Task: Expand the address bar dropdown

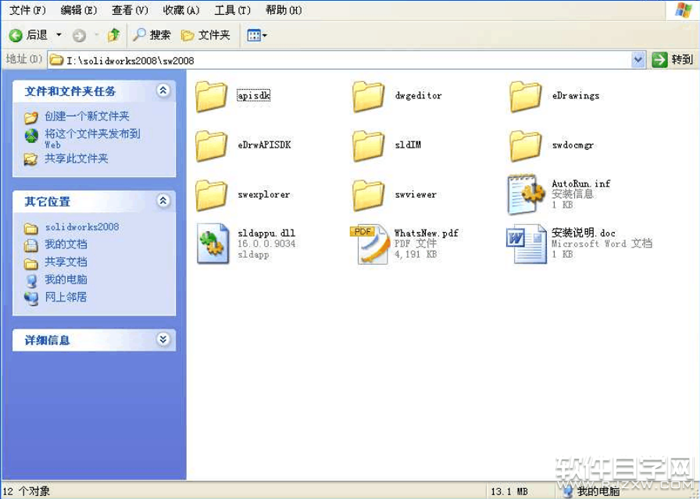Action: click(x=638, y=59)
